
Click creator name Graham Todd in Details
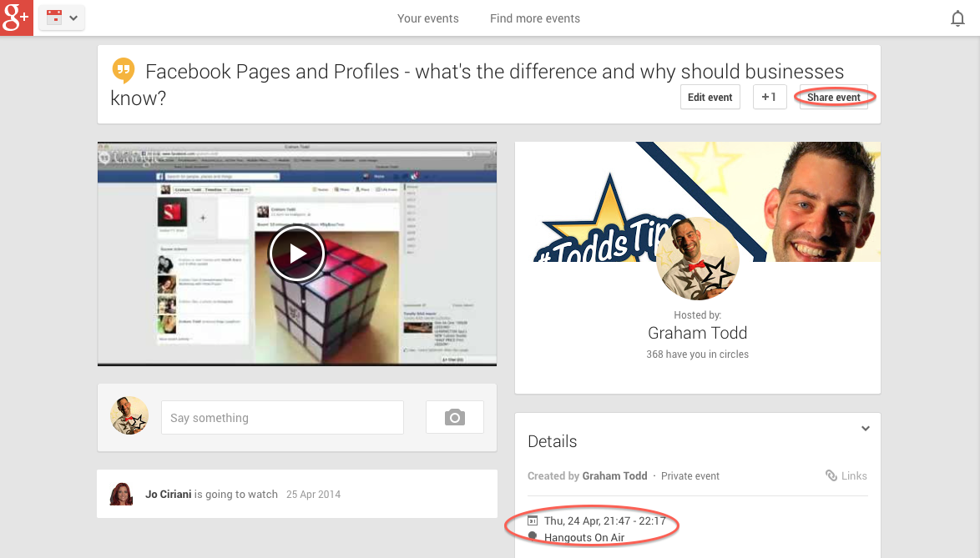coord(615,475)
